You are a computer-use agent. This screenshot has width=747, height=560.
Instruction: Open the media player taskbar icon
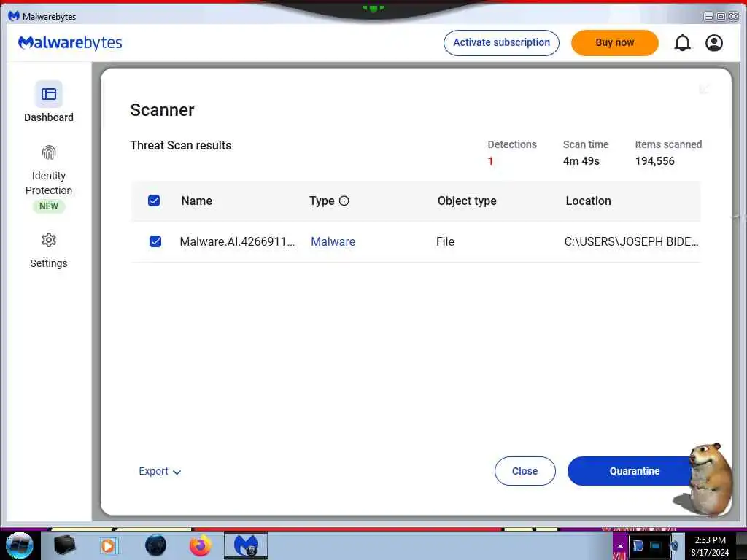(109, 545)
